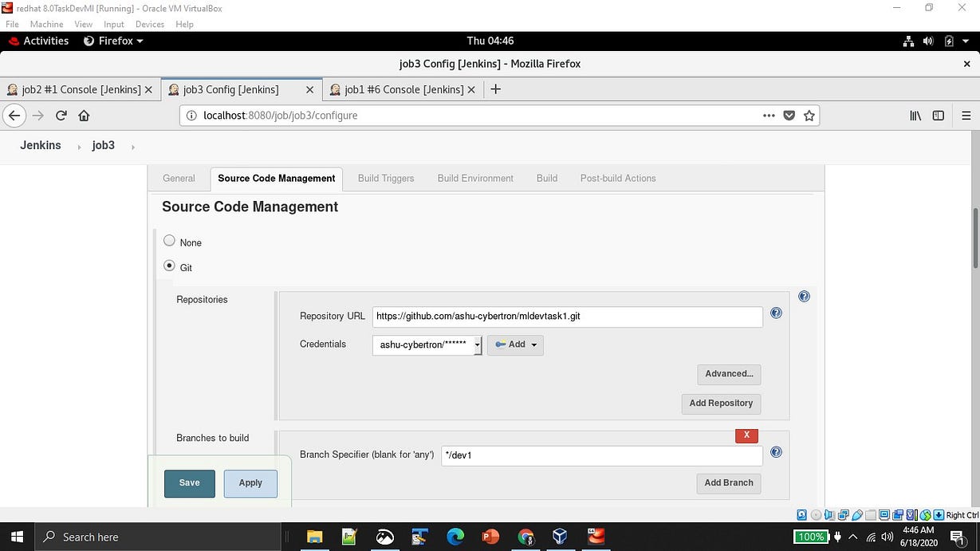Image resolution: width=980 pixels, height=551 pixels.
Task: Click the Firefox forward arrow
Action: 37,116
